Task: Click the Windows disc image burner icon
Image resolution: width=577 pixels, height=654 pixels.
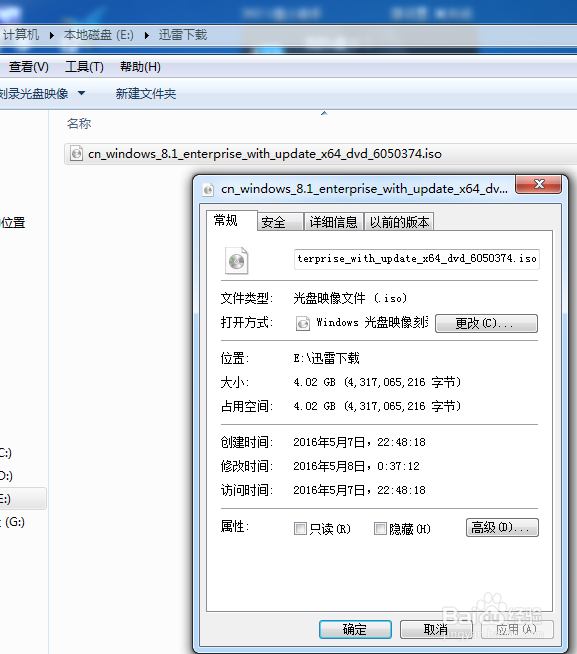Action: [x=303, y=323]
